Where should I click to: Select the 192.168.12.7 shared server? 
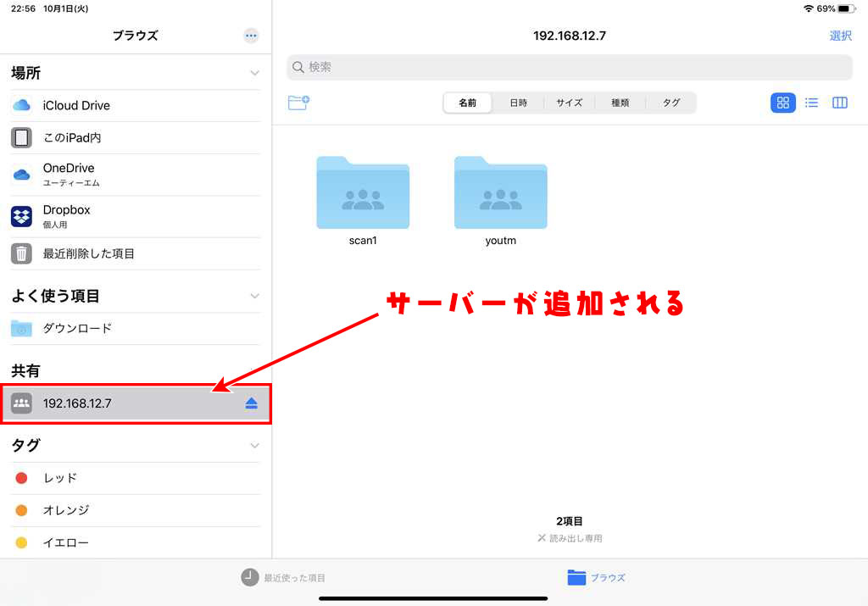[136, 403]
